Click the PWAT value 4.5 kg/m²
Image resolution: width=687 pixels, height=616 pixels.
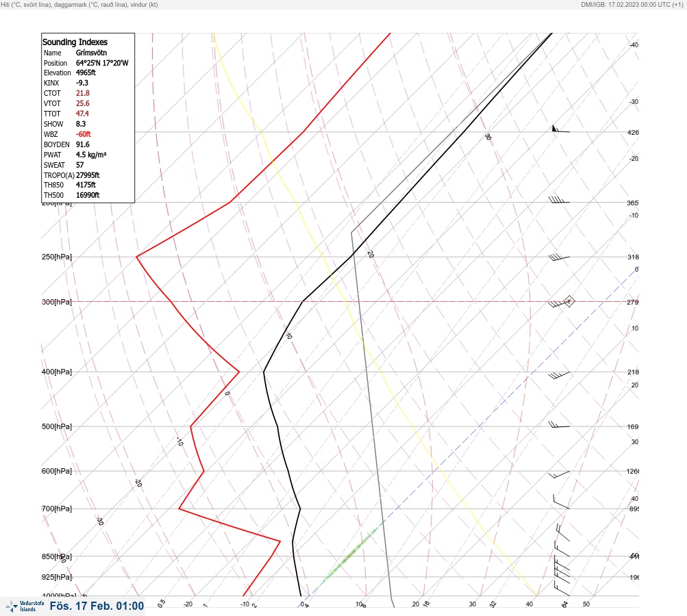point(91,155)
